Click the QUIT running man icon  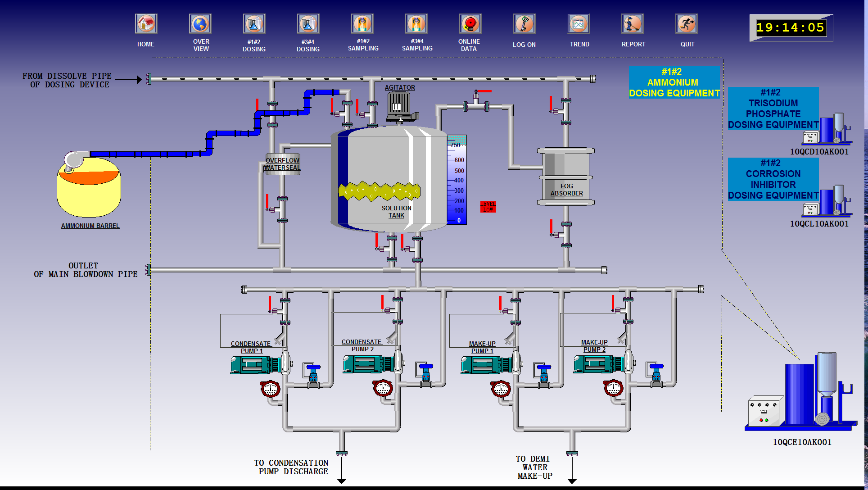687,24
